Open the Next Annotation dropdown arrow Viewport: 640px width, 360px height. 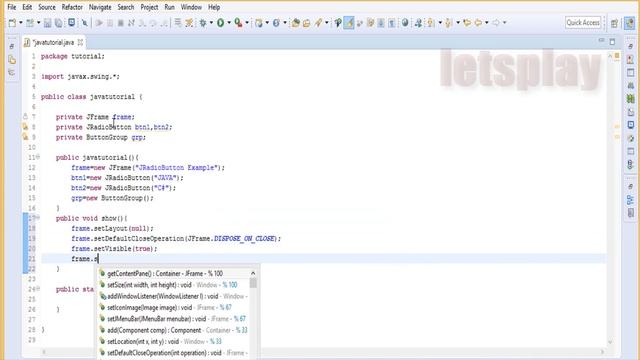(440, 23)
